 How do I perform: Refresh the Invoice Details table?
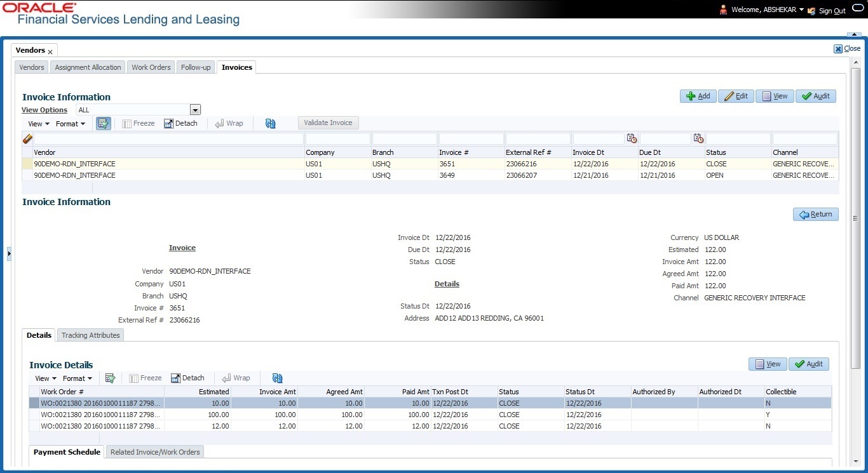tap(278, 378)
